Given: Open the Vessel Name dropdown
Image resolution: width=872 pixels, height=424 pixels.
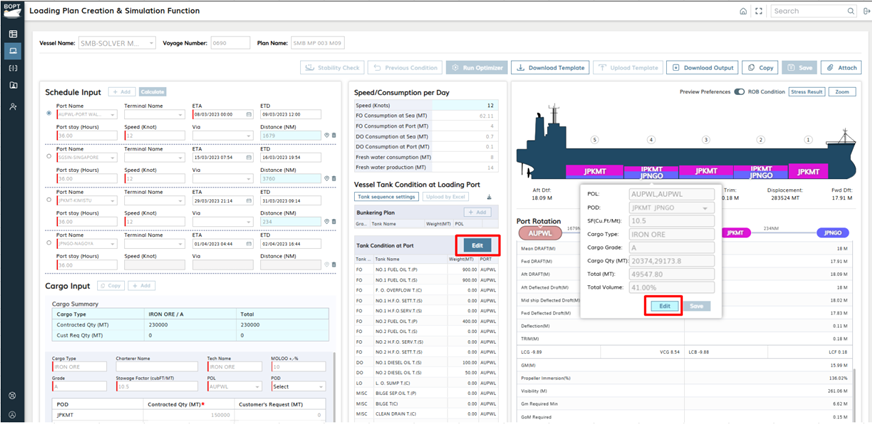Looking at the screenshot, I should click(116, 44).
